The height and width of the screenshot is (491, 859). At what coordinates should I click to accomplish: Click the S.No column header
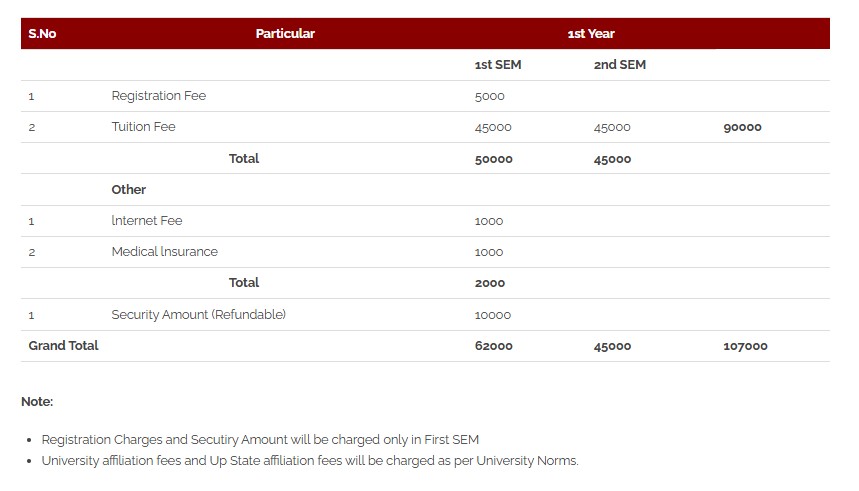(42, 34)
